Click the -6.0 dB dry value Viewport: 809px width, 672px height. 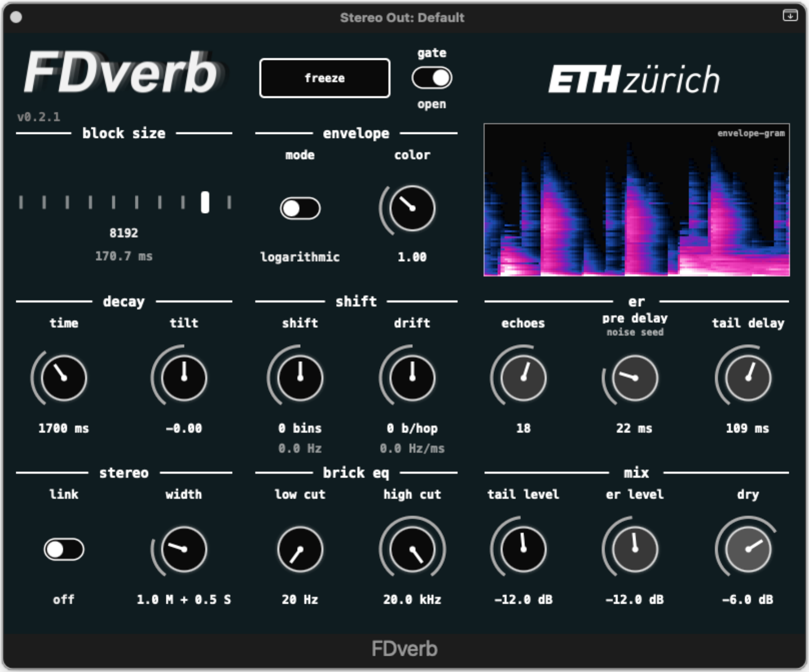[x=748, y=599]
